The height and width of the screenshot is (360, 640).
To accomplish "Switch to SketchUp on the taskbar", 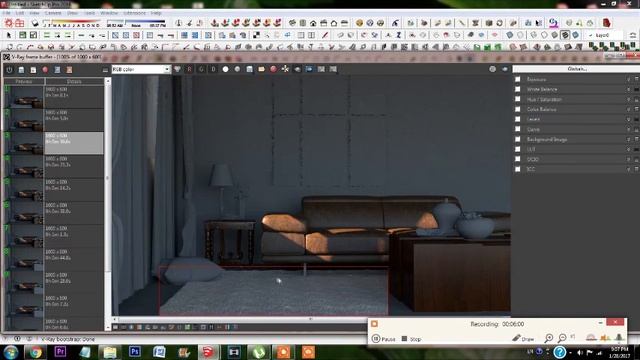I will click(209, 352).
